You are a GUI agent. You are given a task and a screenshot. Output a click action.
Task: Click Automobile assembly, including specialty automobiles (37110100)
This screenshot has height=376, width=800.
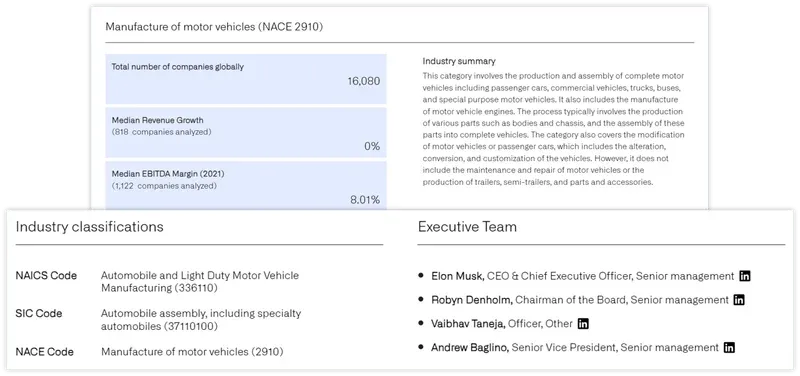pos(201,320)
